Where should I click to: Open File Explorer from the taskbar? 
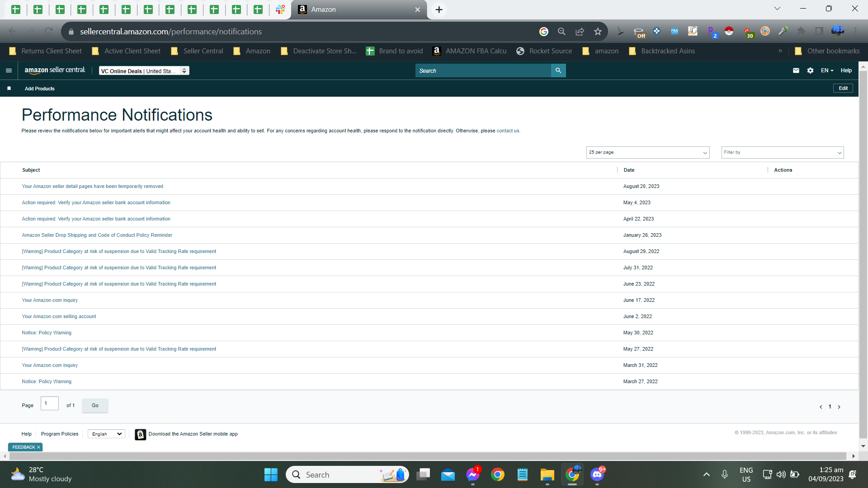click(547, 475)
